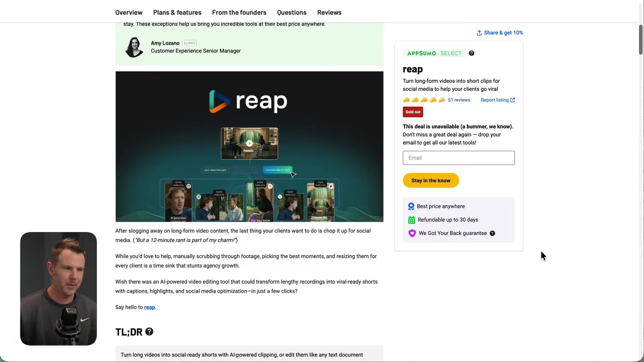Click the taco rating icons
The height and width of the screenshot is (362, 644).
424,100
